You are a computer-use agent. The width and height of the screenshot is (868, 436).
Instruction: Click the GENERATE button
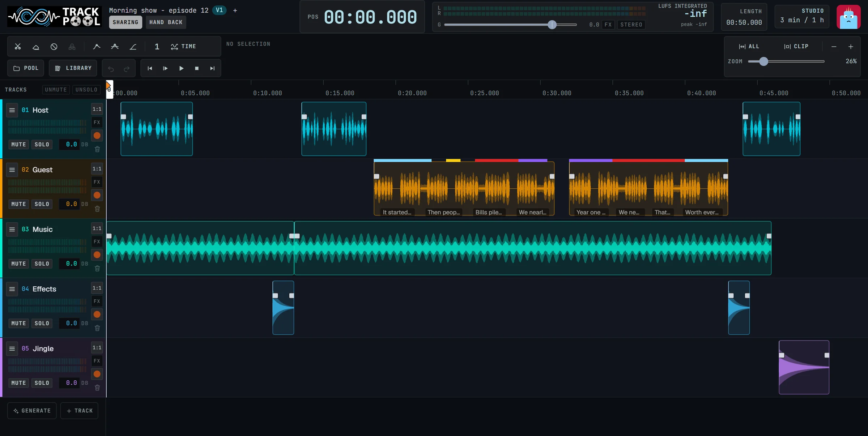(x=32, y=411)
